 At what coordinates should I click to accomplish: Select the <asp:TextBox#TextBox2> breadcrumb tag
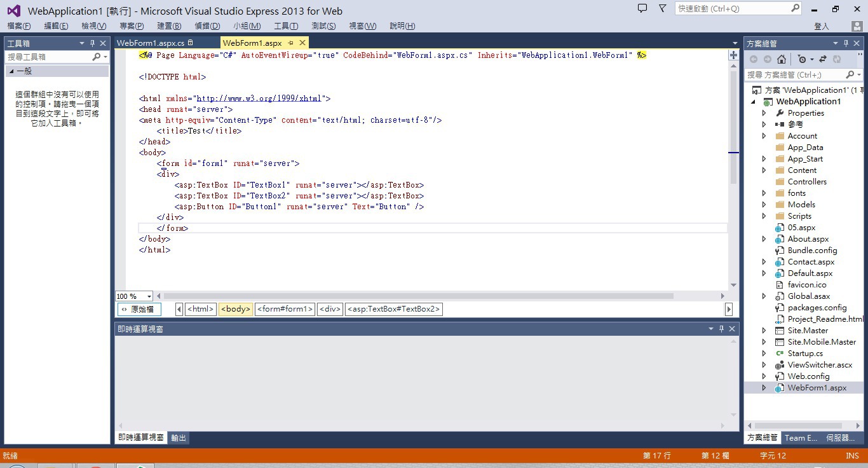[x=394, y=309]
